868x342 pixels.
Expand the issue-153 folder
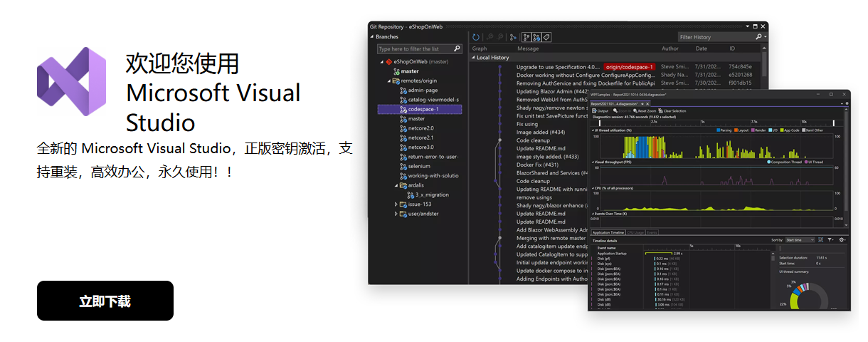(x=396, y=204)
